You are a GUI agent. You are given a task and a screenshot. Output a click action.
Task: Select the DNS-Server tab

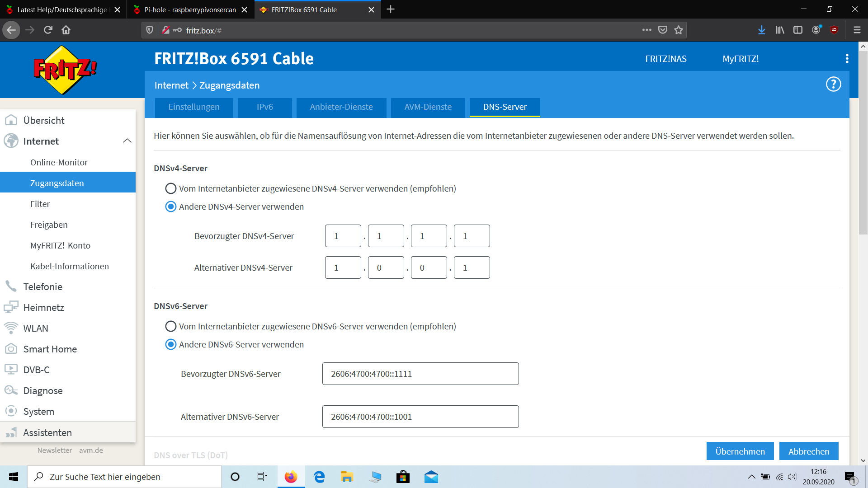coord(505,108)
